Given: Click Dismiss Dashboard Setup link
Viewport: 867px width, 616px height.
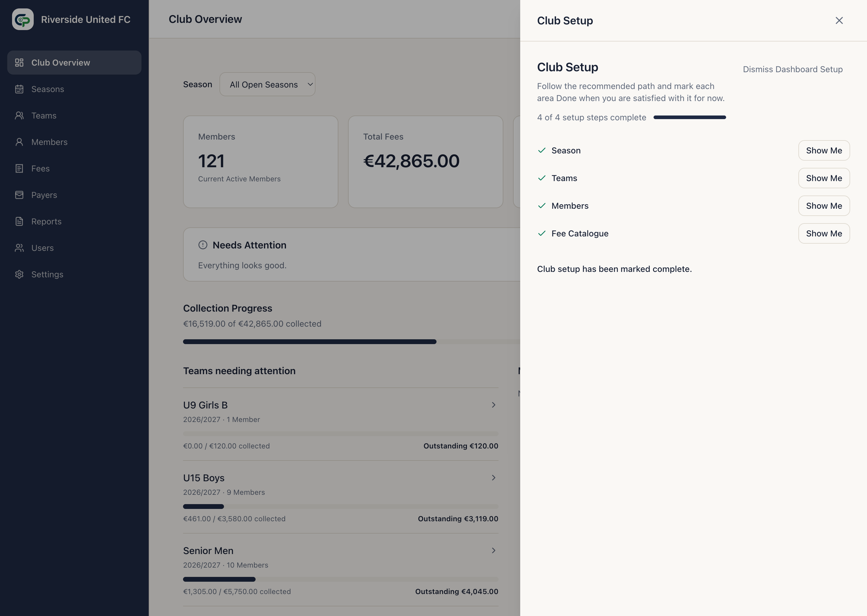Looking at the screenshot, I should 793,69.
